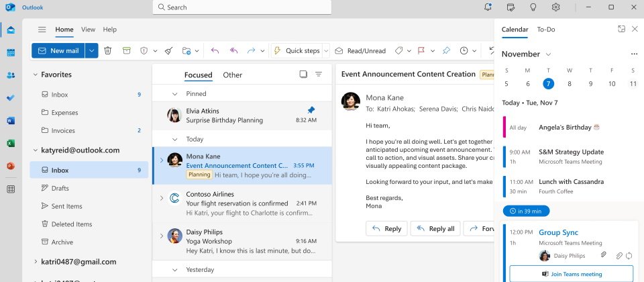
Task: Open the notifications bell icon
Action: point(488,7)
